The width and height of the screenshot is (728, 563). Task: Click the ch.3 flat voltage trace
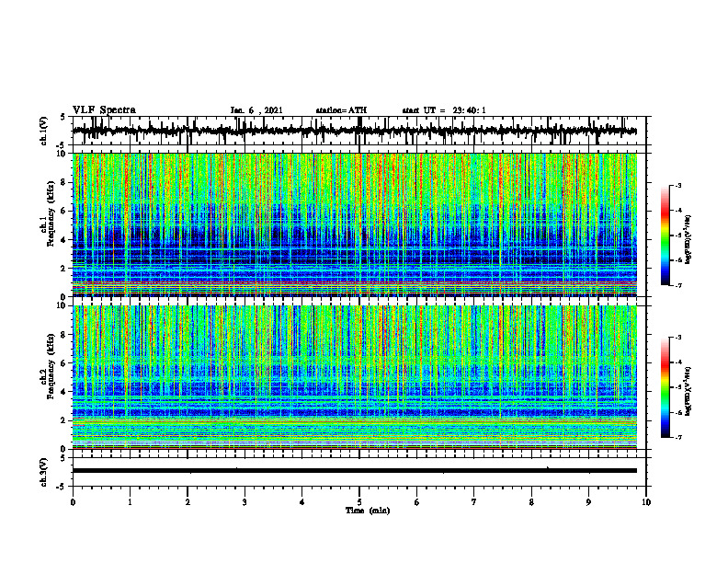pos(354,471)
